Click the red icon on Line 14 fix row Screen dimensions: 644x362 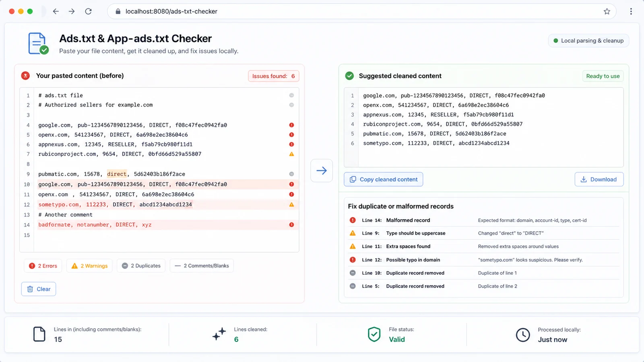(353, 220)
